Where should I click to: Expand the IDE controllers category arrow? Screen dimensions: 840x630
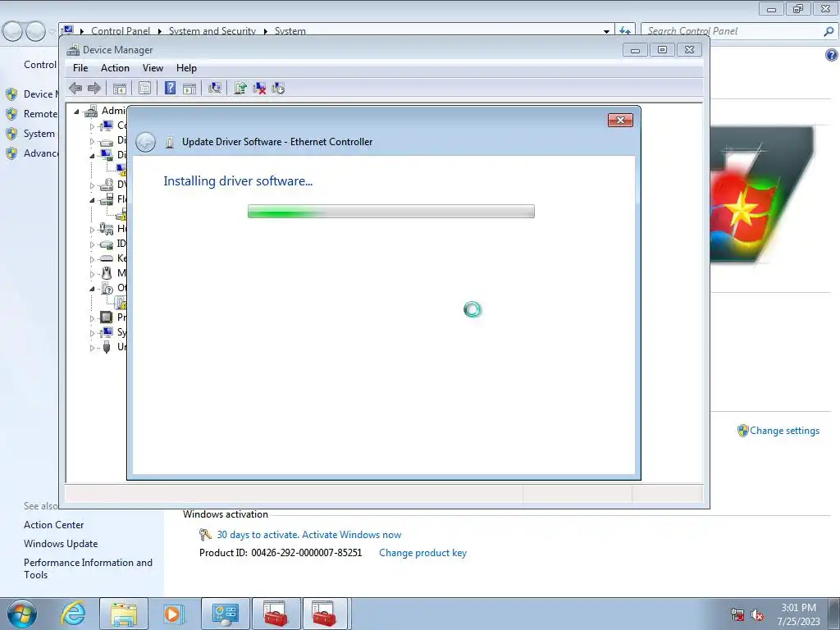[92, 244]
